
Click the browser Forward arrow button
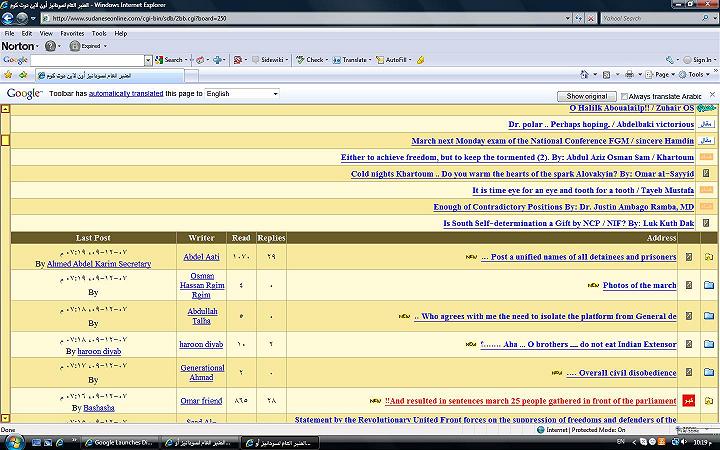(22, 18)
